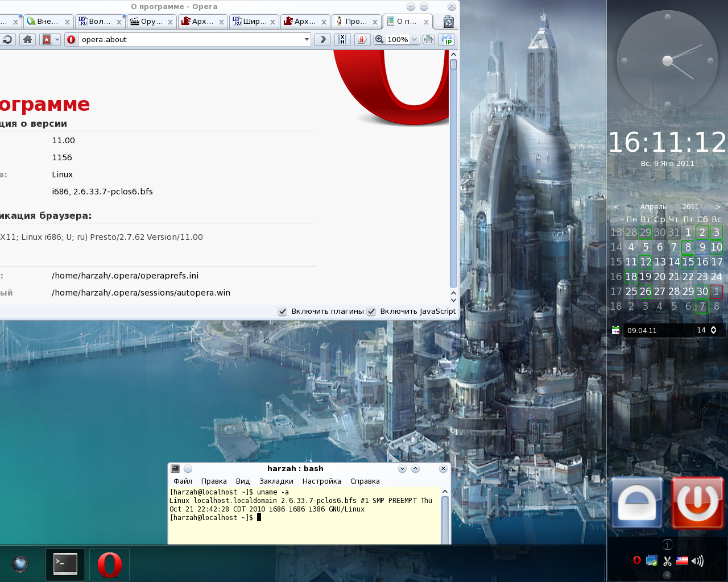Viewport: 728px width, 582px height.
Task: Go to Opera home page
Action: pos(27,39)
